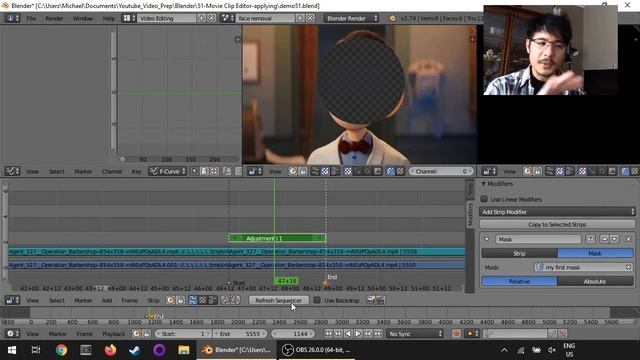Open the purple circle taskbar app
640x360 pixels.
tap(159, 350)
